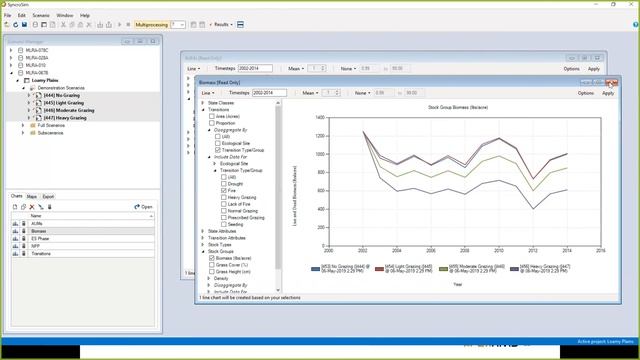
Task: Expand the State Classes tree node
Action: point(203,103)
